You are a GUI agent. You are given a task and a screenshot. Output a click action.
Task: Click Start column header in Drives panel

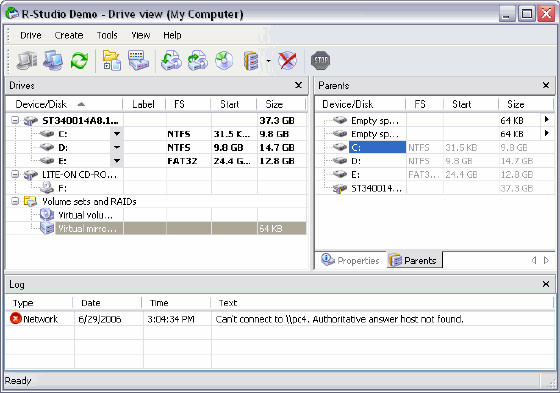point(234,104)
